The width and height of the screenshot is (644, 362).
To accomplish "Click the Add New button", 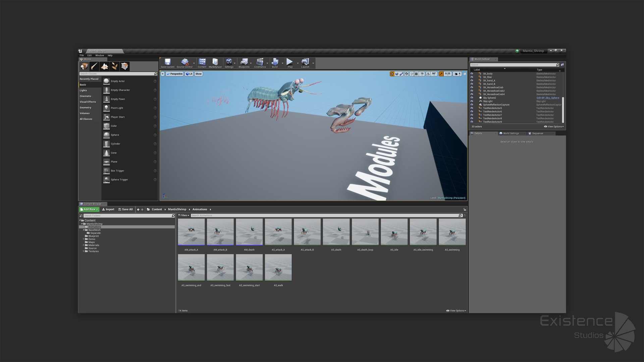I will [89, 209].
